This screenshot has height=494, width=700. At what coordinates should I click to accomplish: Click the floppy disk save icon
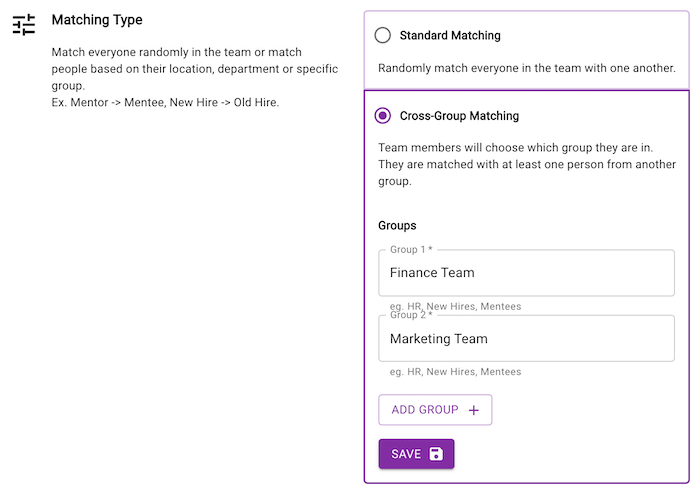point(436,454)
